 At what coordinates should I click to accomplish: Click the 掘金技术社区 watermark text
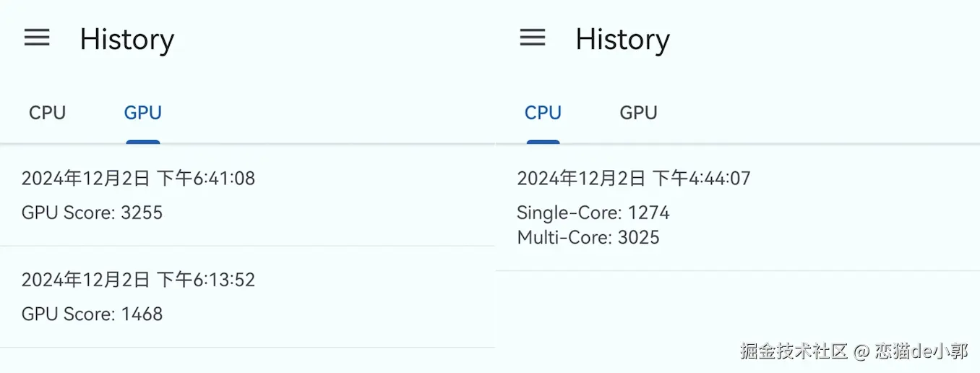pyautogui.click(x=794, y=352)
